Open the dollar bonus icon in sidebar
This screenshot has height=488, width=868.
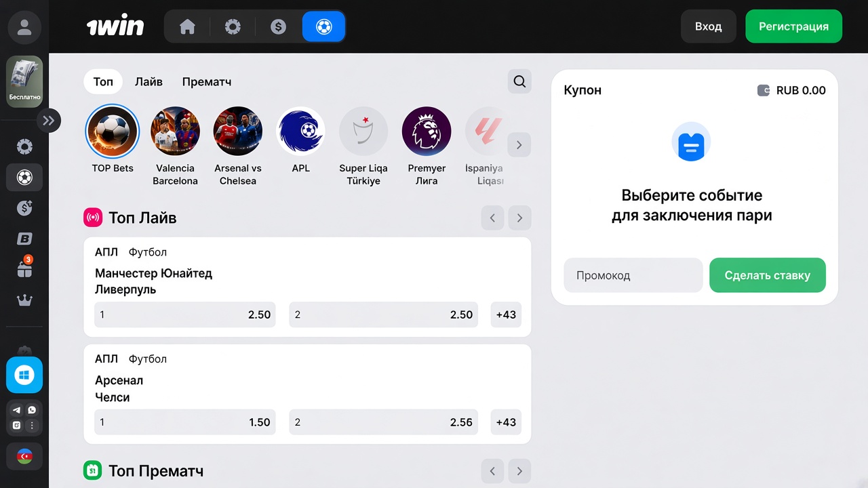click(x=24, y=208)
